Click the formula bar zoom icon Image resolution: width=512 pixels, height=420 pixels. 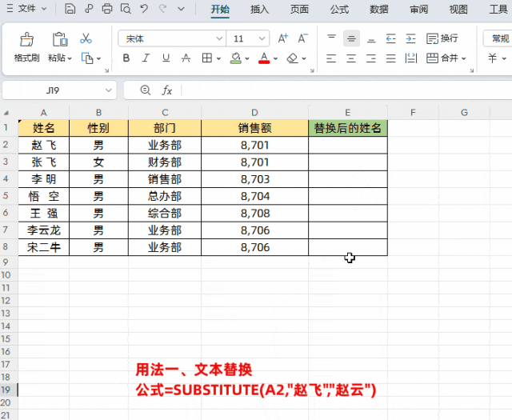pyautogui.click(x=146, y=90)
